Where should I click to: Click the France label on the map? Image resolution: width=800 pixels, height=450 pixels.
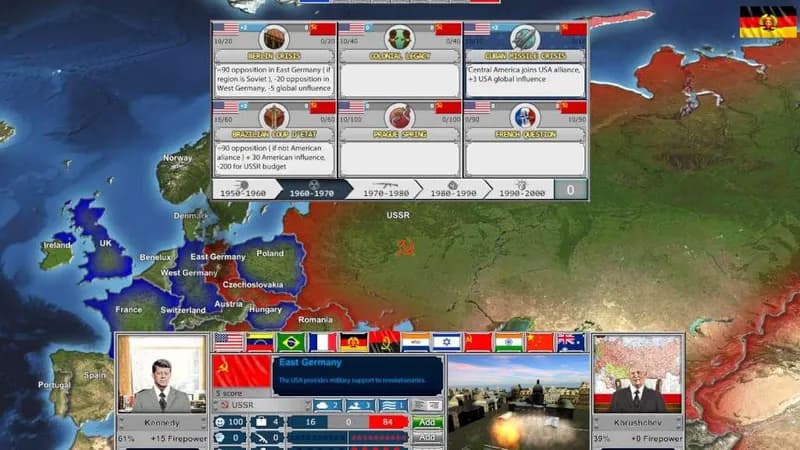129,310
